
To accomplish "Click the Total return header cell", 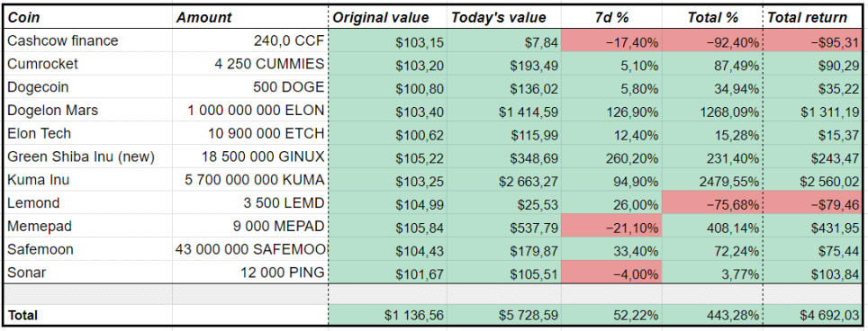I will click(x=813, y=18).
